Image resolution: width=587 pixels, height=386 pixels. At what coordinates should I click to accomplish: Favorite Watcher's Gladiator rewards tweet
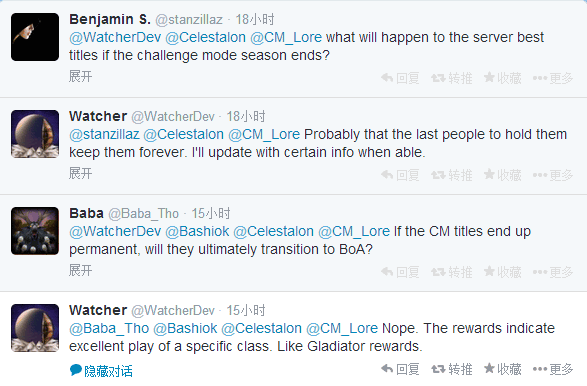point(502,369)
